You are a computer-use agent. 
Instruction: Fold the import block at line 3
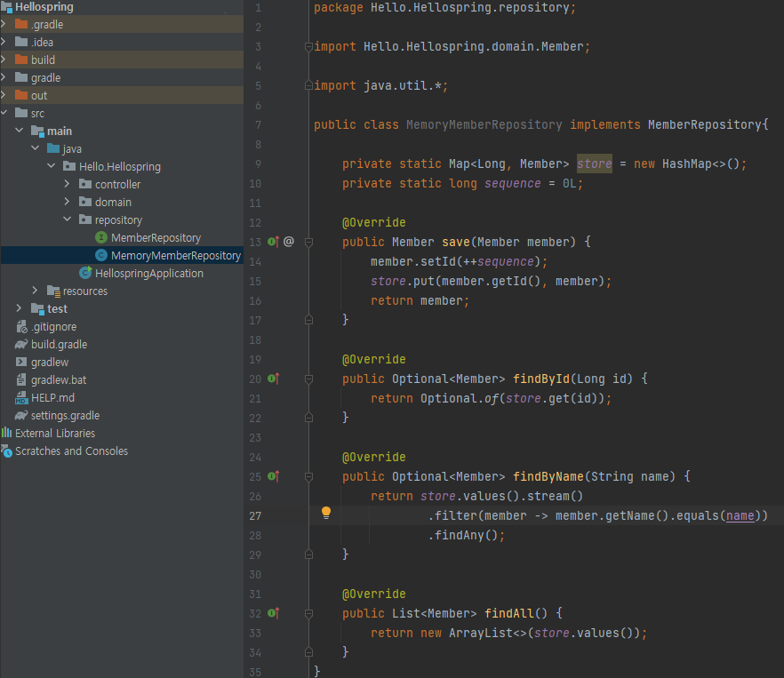[x=309, y=47]
